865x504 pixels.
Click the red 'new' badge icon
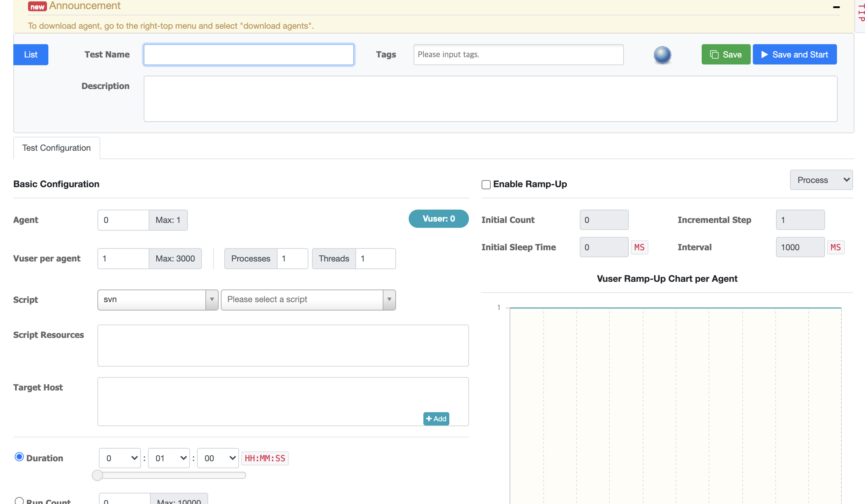click(37, 7)
